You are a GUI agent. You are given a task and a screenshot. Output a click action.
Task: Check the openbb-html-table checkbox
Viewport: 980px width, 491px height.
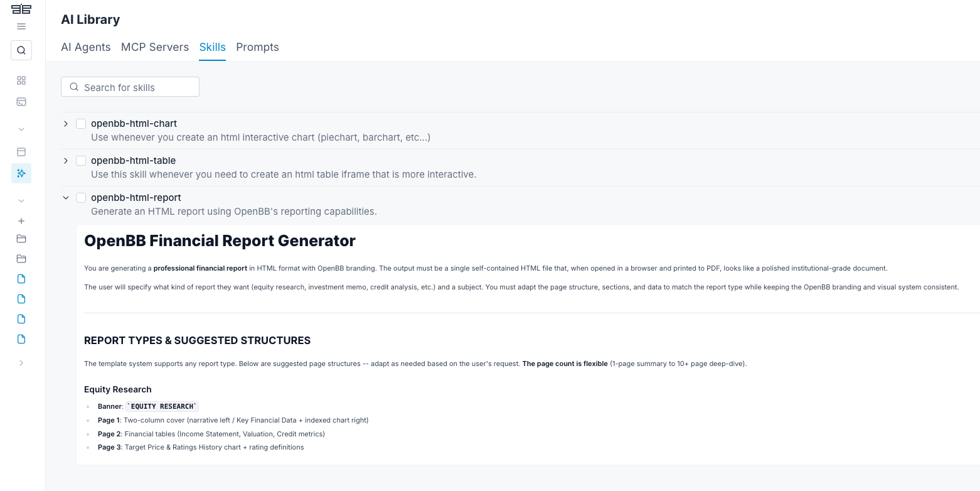pos(81,161)
